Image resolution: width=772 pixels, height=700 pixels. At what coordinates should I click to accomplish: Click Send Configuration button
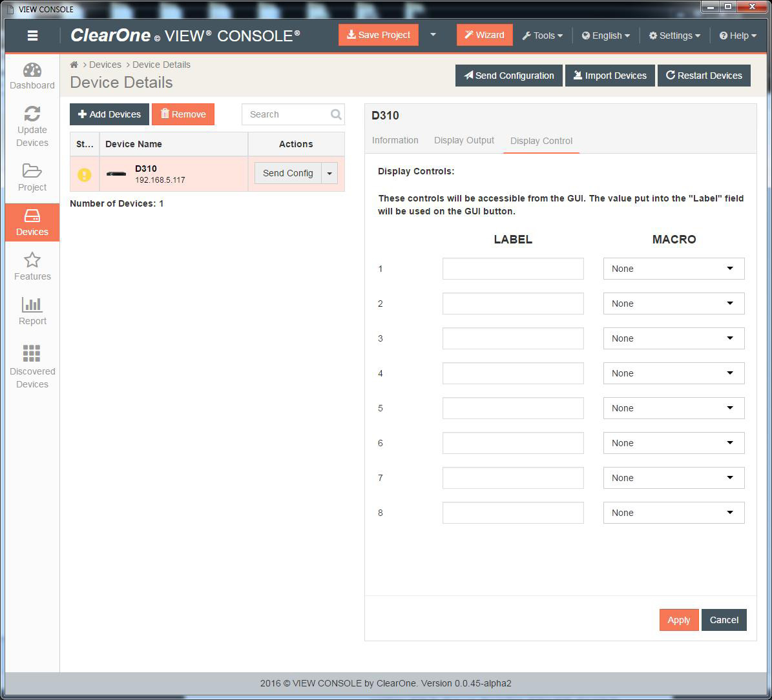(x=508, y=76)
